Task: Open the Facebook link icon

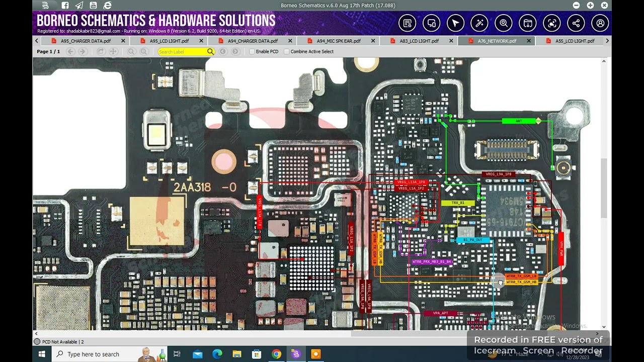Action: pos(65,6)
